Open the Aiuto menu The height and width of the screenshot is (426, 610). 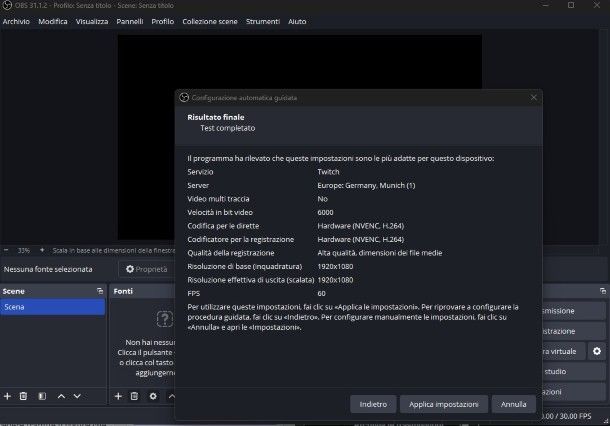(x=297, y=21)
